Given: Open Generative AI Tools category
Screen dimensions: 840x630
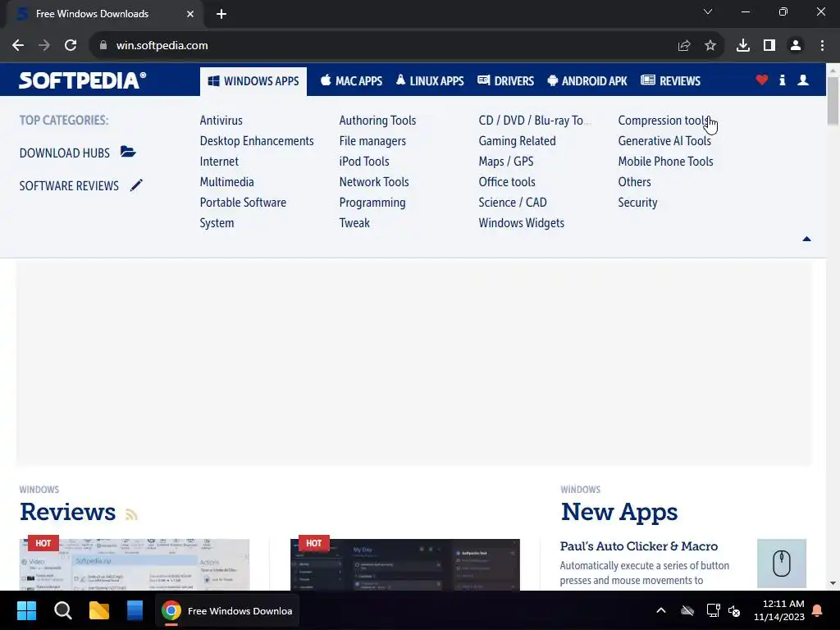Looking at the screenshot, I should (664, 141).
